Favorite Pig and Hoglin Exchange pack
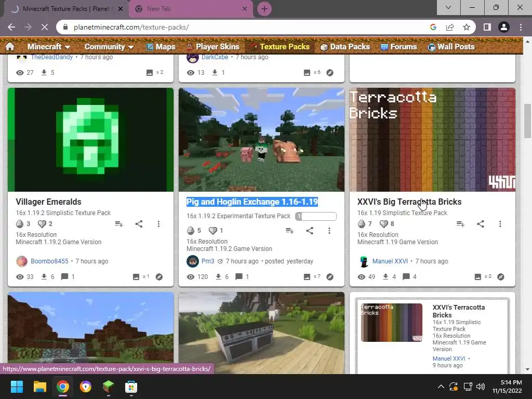Screen dimensions: 532x399 212,231
